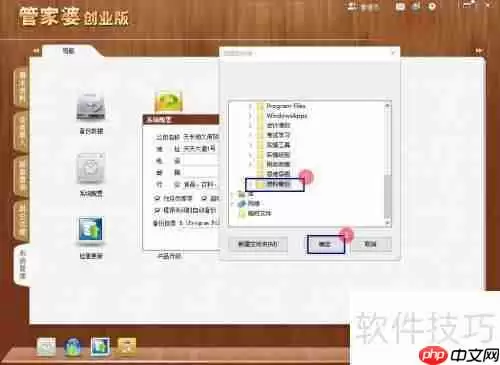Select the third vertical sidebar tab on the left
Viewport: 500px width, 365px height.
tap(21, 176)
